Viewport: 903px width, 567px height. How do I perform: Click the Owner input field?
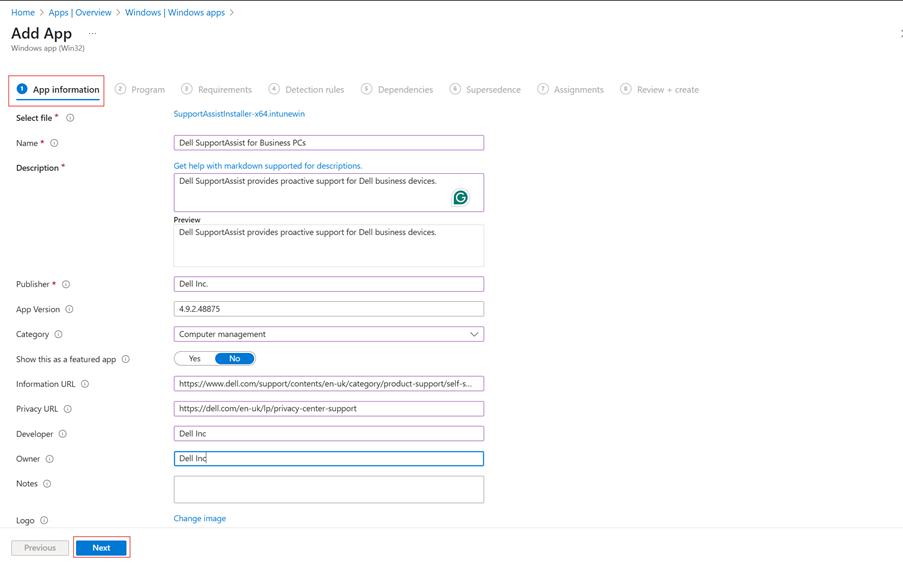[329, 459]
